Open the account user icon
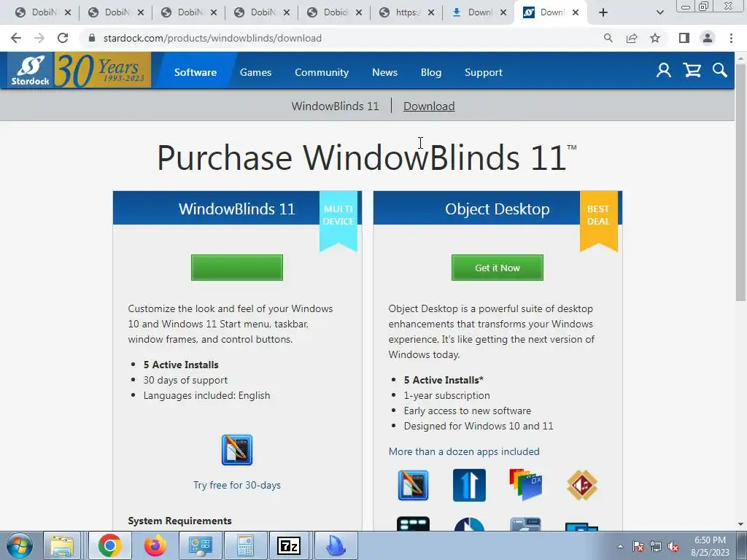 (x=664, y=71)
